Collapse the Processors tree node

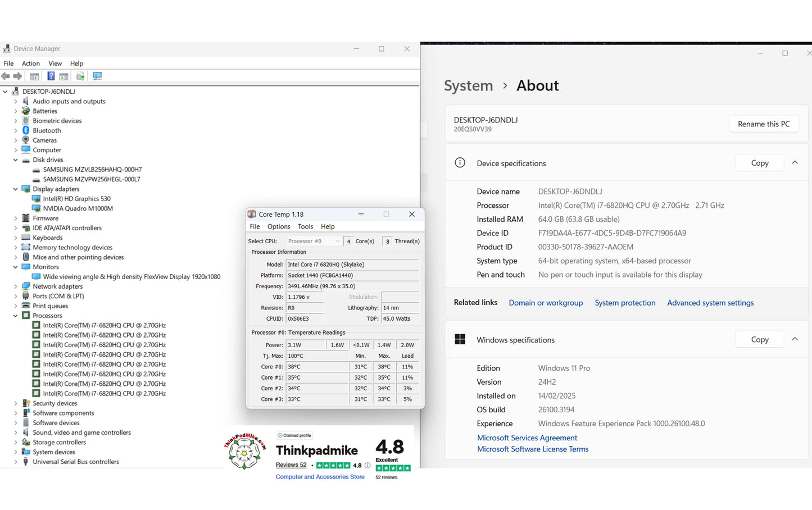coord(16,316)
